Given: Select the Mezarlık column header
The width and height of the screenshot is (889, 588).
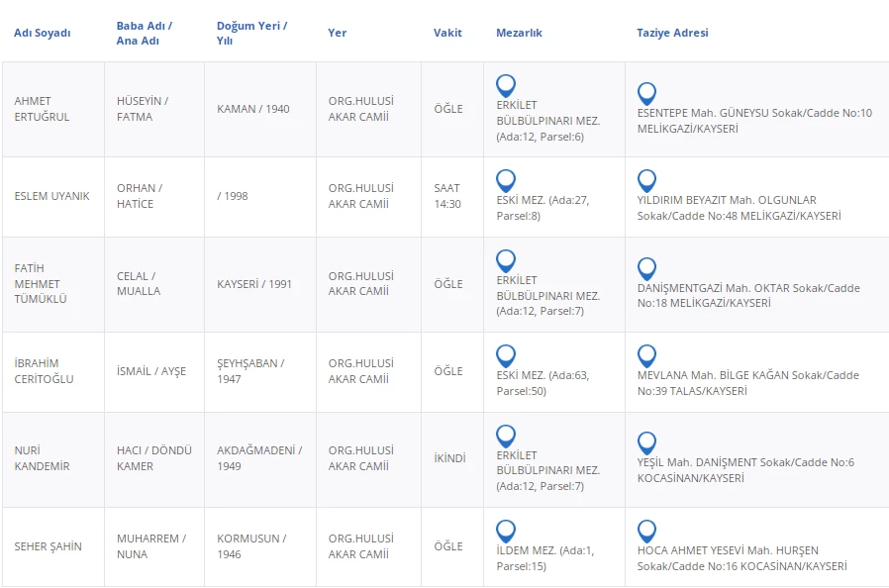Looking at the screenshot, I should [519, 33].
